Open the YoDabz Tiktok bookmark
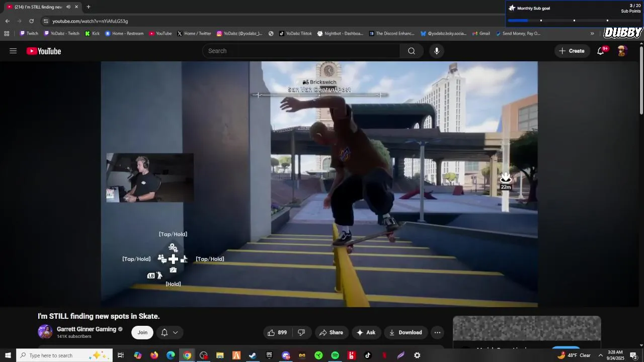644x362 pixels. (x=296, y=34)
